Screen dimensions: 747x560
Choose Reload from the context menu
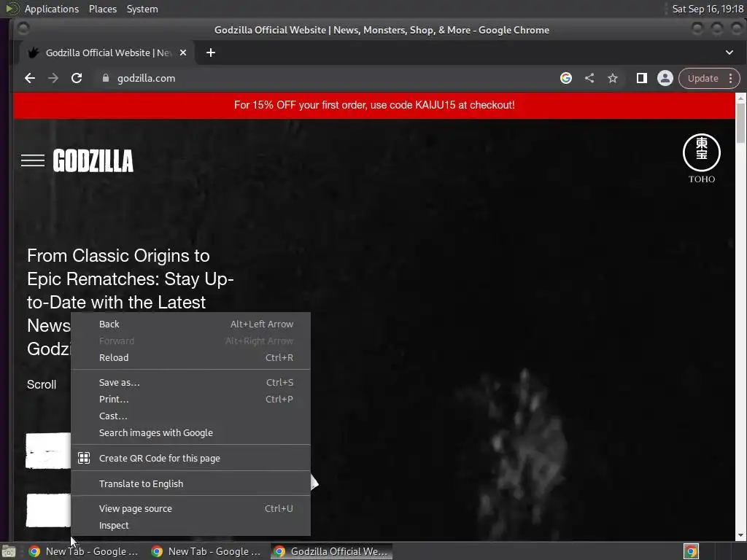(190, 357)
